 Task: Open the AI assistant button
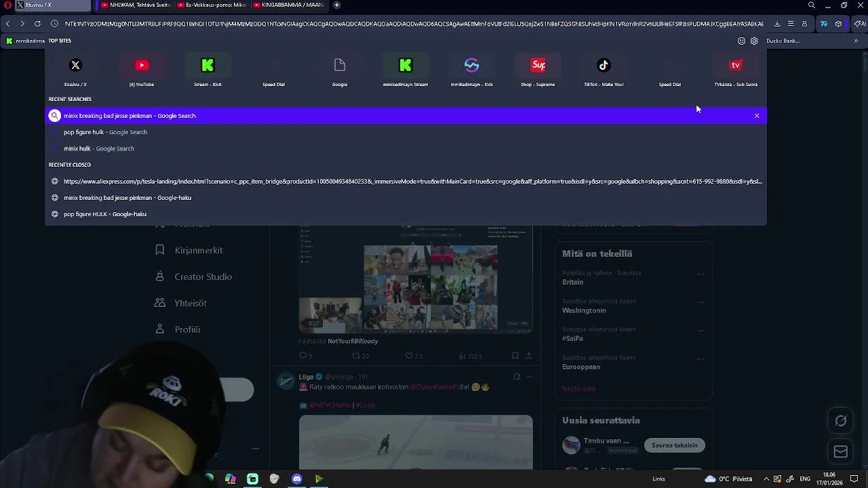860,24
